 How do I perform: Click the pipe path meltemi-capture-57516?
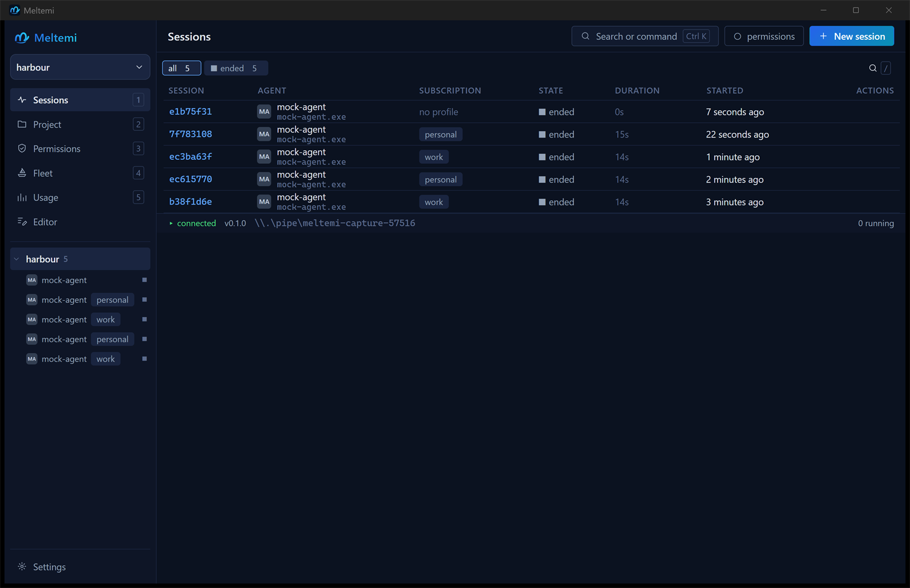tap(335, 223)
